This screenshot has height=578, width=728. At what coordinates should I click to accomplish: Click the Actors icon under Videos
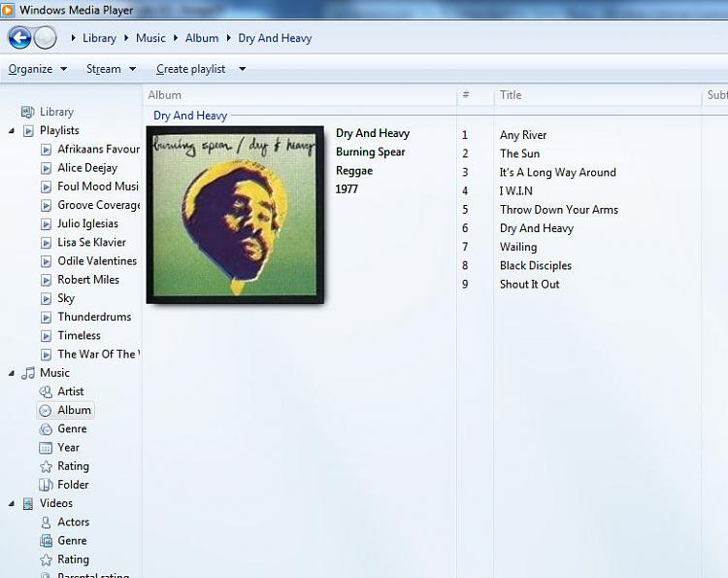[x=46, y=523]
